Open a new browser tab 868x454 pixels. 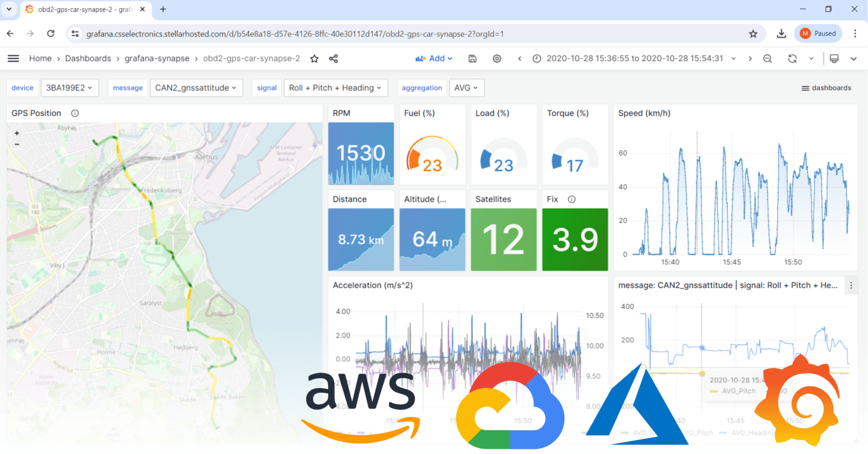point(163,9)
